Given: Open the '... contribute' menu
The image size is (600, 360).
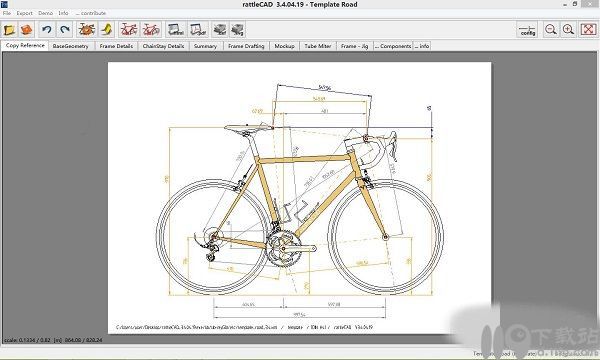Looking at the screenshot, I should 91,13.
